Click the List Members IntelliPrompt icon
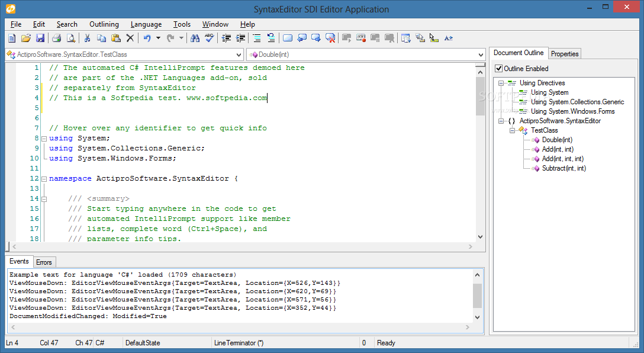Image resolution: width=644 pixels, height=353 pixels. 406,38
